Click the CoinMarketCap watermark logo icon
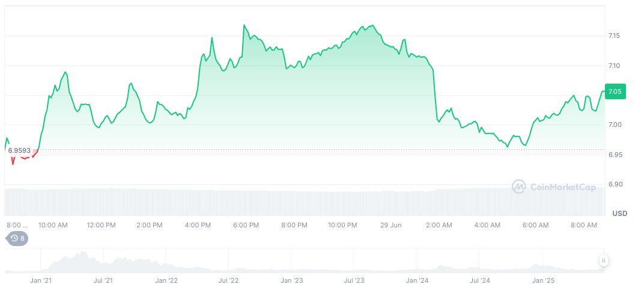644x287 pixels. pos(518,187)
